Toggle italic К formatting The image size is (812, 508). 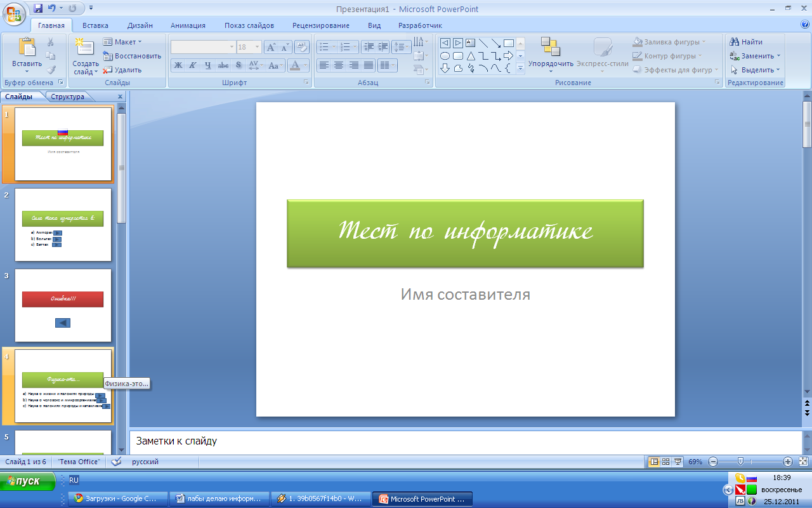click(193, 65)
